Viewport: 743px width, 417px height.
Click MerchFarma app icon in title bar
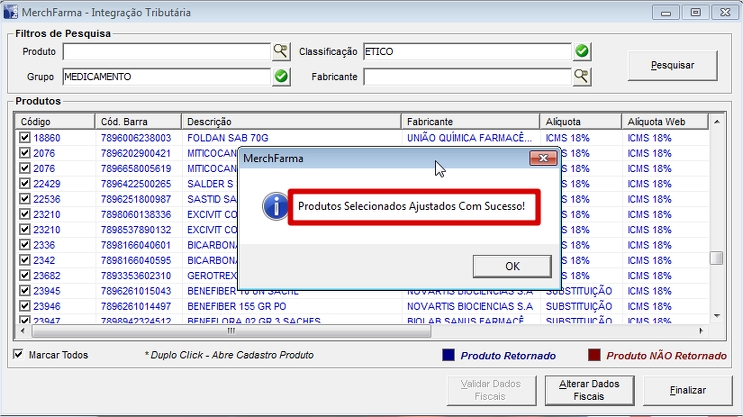(10, 12)
